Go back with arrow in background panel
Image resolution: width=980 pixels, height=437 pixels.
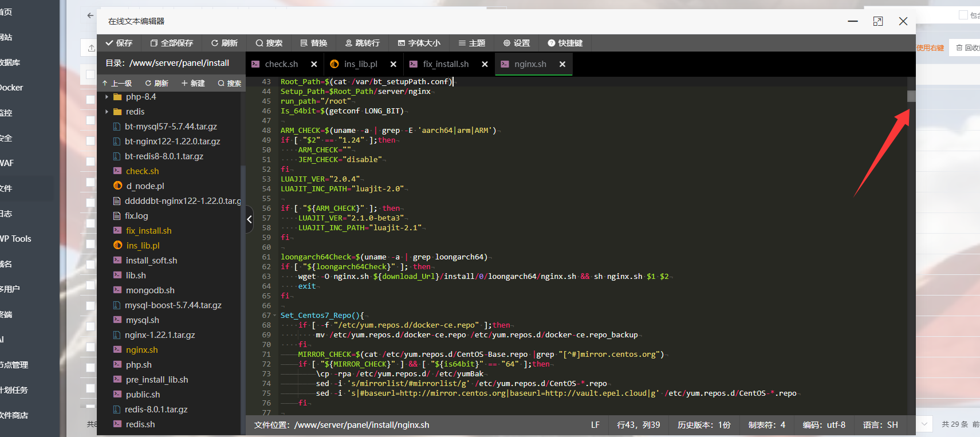(90, 15)
